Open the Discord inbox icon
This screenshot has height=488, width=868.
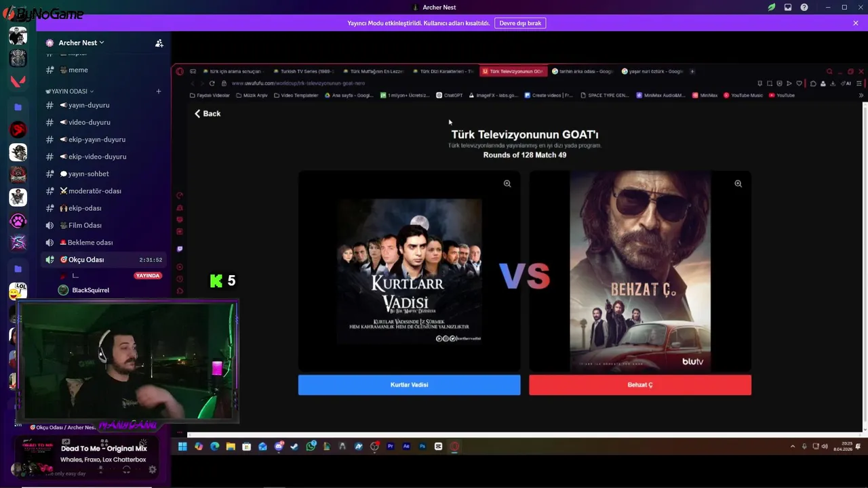pos(788,7)
